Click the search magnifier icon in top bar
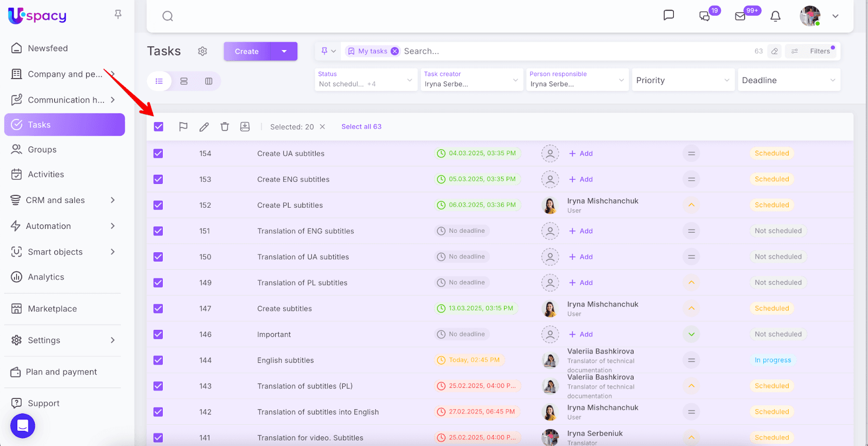The height and width of the screenshot is (446, 868). point(168,16)
